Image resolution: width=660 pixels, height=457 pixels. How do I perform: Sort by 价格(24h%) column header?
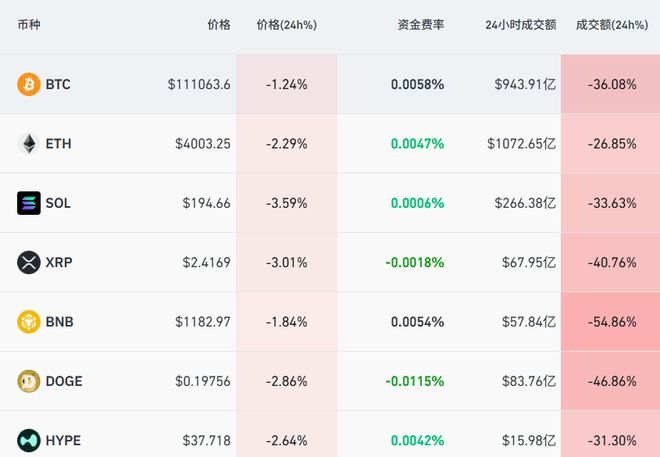(x=287, y=25)
